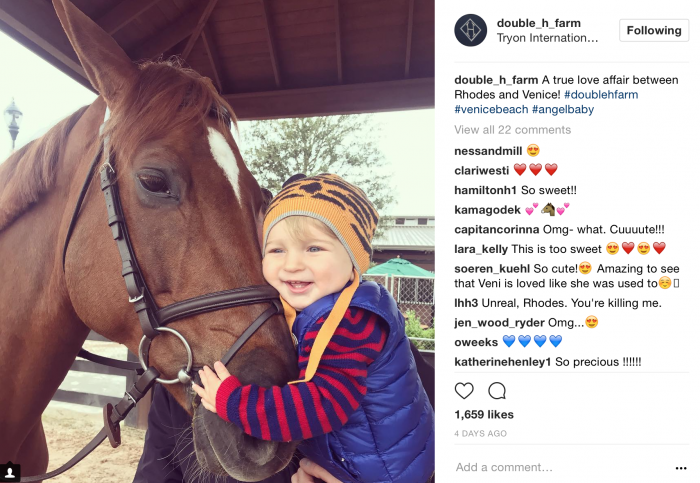Viewport: 700px width, 483px height.
Task: Expand View all 22 comments
Action: pos(512,130)
